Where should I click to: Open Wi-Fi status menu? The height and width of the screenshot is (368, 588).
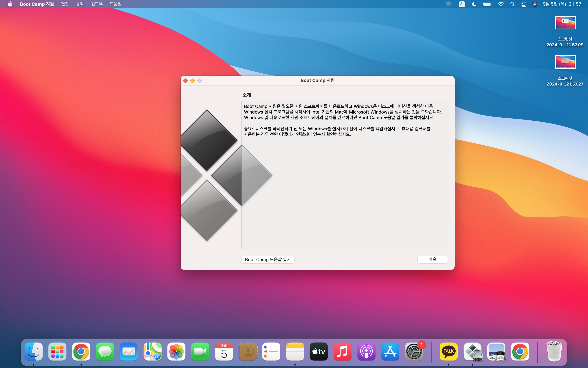[500, 4]
